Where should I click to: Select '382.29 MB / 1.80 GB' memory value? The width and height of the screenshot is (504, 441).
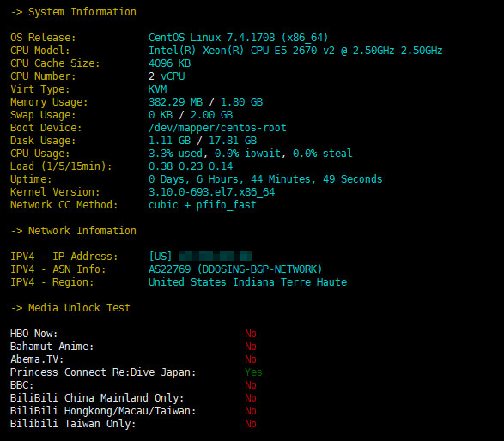pyautogui.click(x=206, y=102)
